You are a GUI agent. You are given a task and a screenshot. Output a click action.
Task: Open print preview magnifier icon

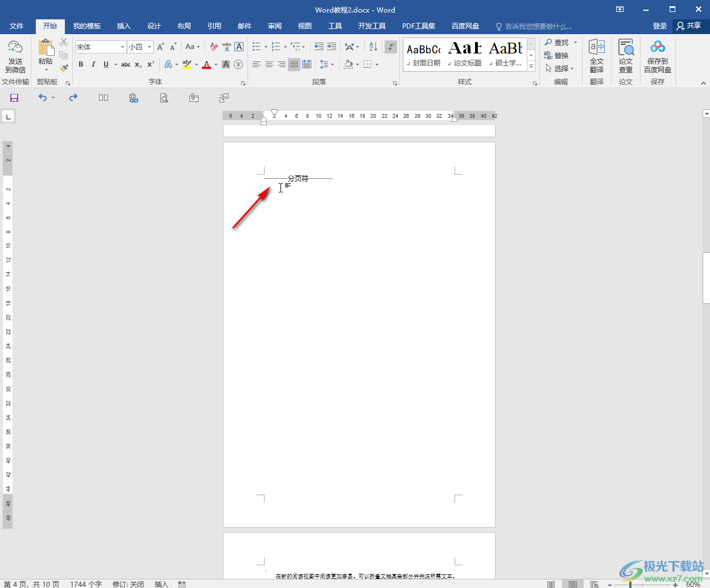tap(164, 98)
